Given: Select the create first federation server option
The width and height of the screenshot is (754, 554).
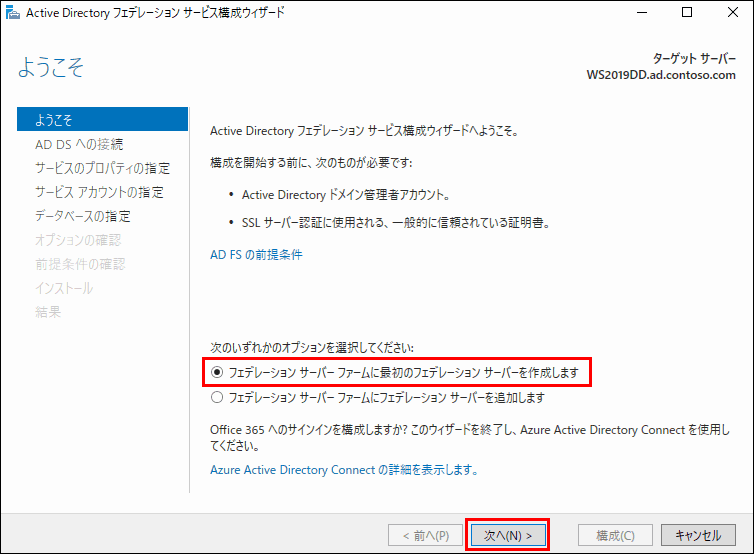Looking at the screenshot, I should tap(394, 372).
